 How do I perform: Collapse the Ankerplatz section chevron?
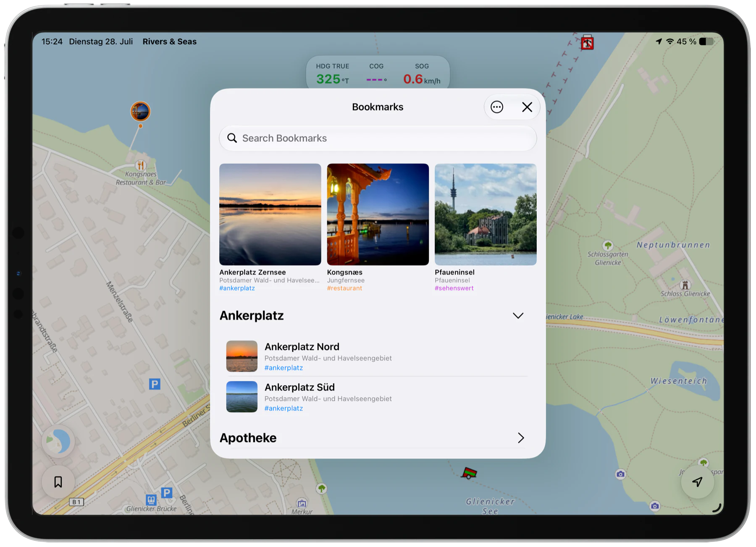coord(518,316)
